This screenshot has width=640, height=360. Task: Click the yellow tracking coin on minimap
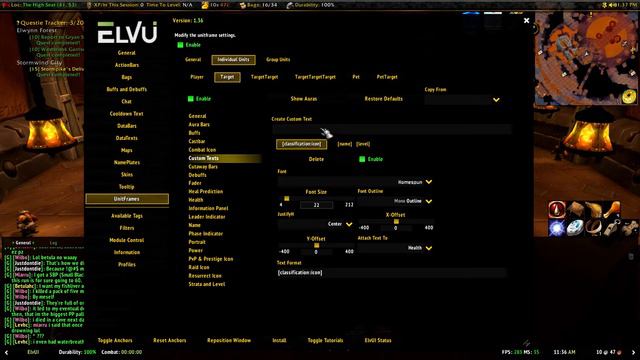(x=629, y=97)
